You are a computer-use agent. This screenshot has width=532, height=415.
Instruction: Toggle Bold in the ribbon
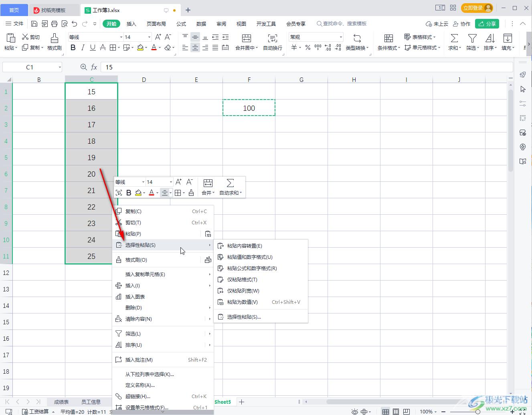pyautogui.click(x=73, y=48)
